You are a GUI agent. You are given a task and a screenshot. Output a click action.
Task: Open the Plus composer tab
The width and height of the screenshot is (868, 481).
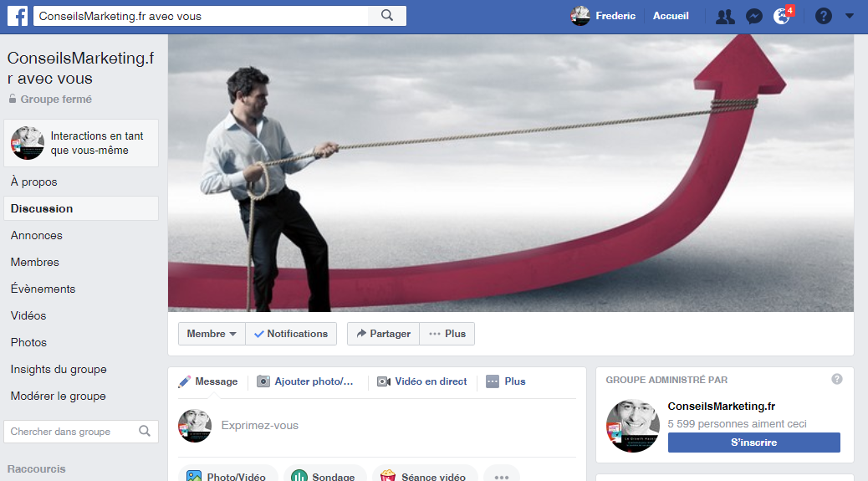pos(505,381)
